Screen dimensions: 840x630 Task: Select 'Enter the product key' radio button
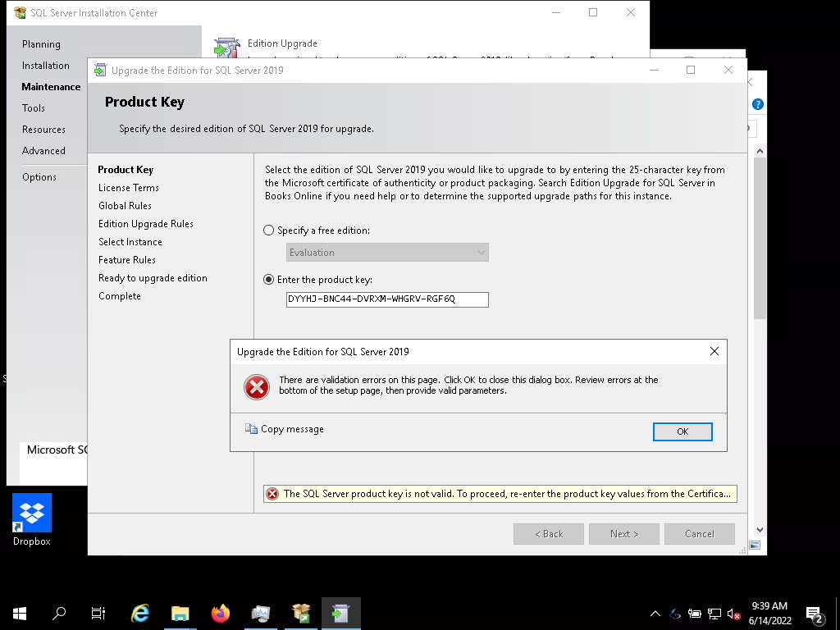click(x=269, y=280)
